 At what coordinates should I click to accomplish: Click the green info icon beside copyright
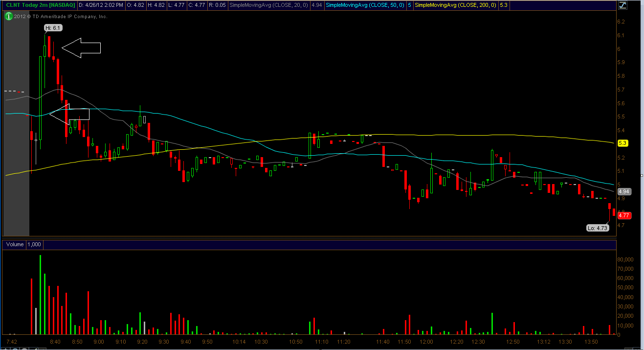point(8,16)
